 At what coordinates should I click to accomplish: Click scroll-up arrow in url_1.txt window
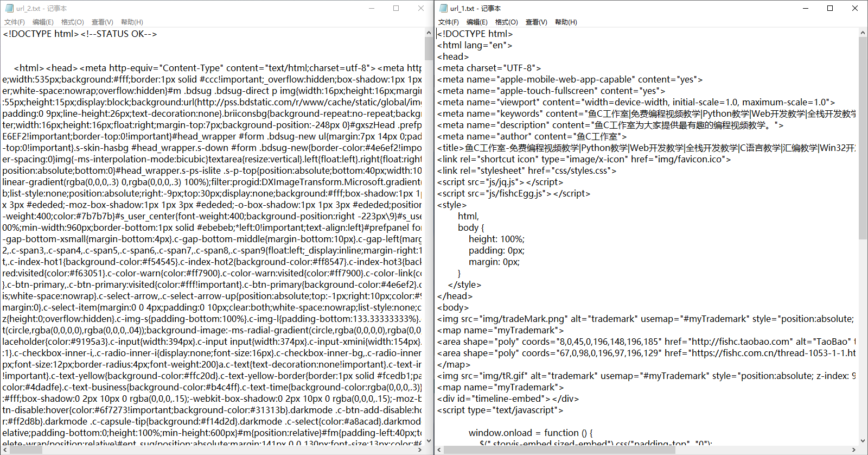(863, 33)
